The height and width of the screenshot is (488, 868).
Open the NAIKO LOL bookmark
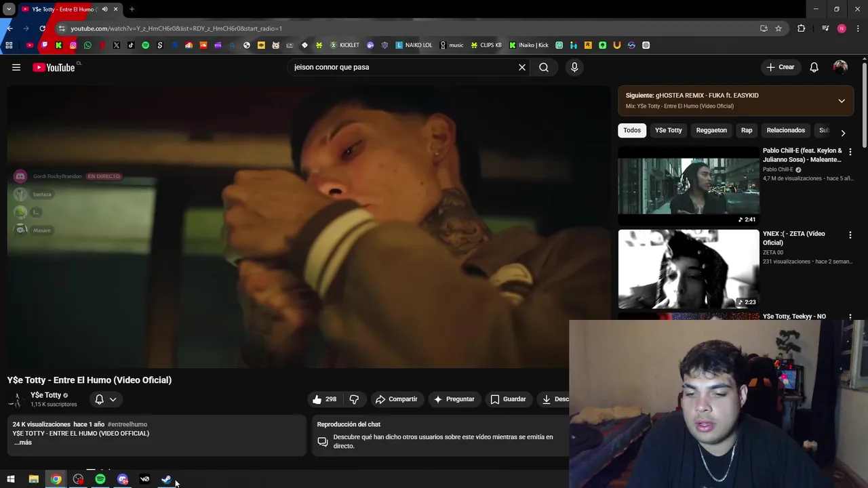point(414,45)
